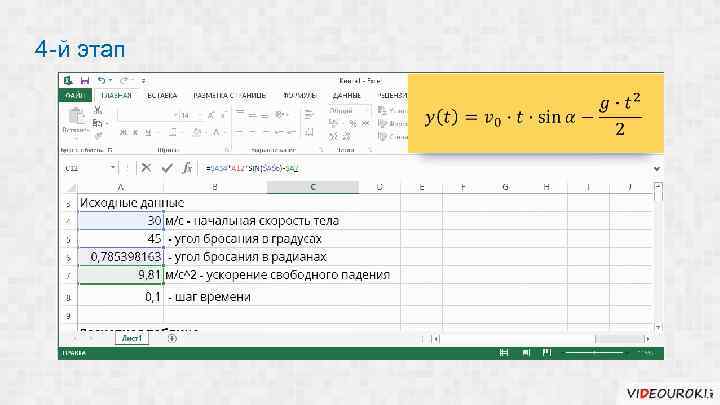The width and height of the screenshot is (720, 405).
Task: Click the Format Painter brush icon
Action: [98, 135]
